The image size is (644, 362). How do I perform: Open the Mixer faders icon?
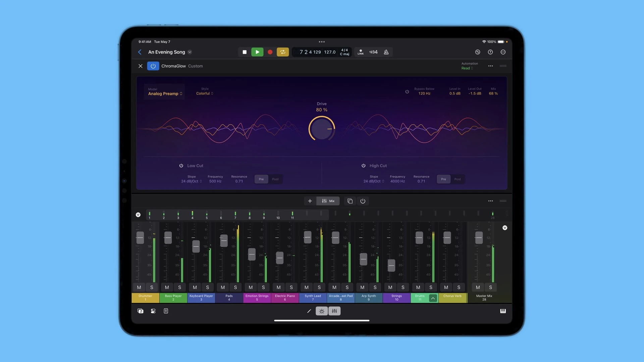point(334,311)
